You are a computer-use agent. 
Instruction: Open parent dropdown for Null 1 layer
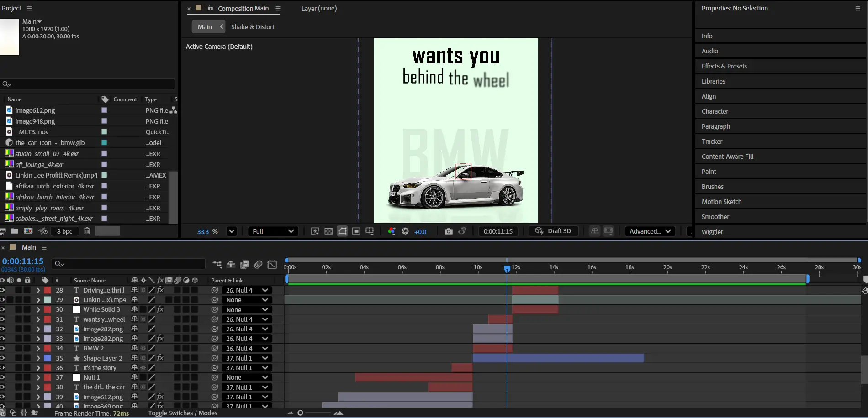247,377
